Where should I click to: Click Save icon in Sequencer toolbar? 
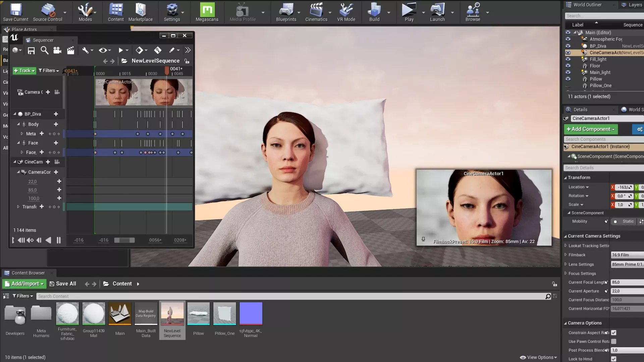[31, 50]
